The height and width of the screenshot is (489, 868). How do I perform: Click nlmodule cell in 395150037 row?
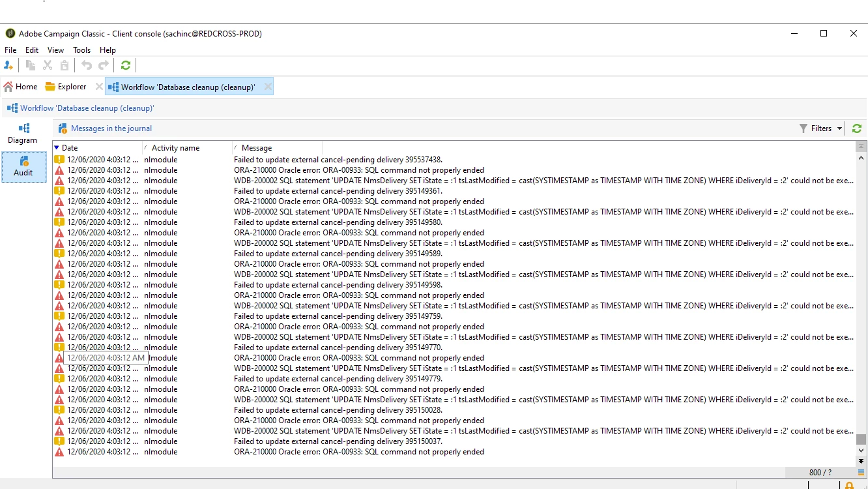(160, 441)
